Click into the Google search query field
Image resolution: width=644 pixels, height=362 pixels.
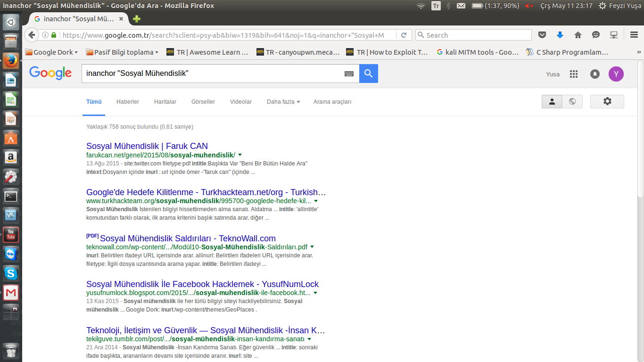coord(212,74)
